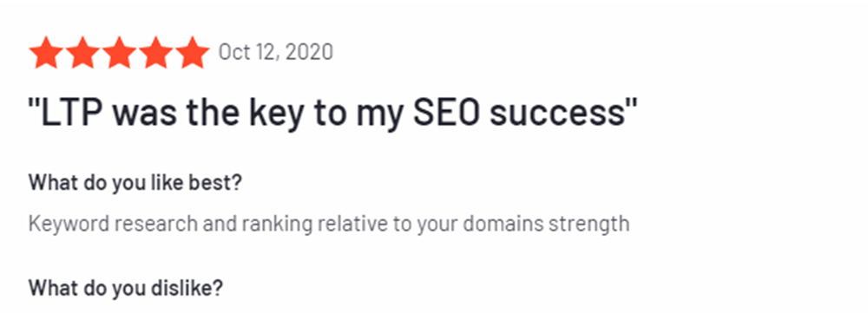Click the word LTP in the title
Viewport: 868px width, 313px height.
(x=76, y=111)
